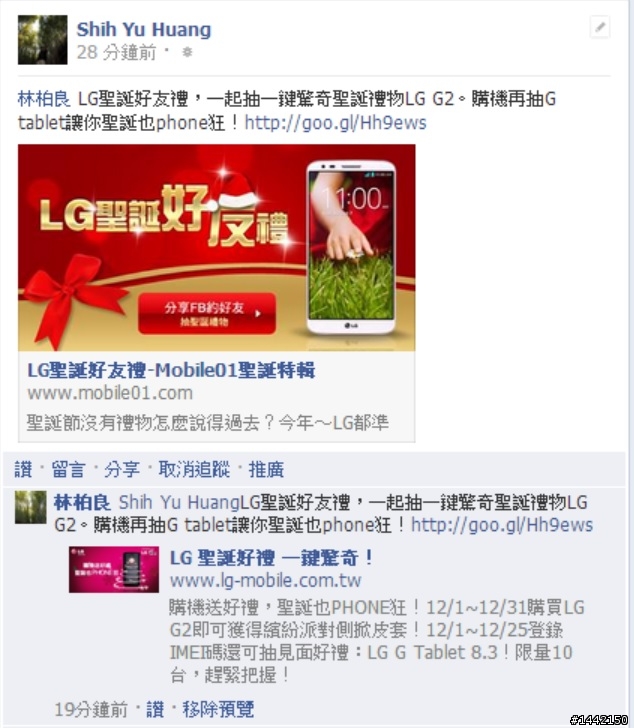Image resolution: width=634 pixels, height=728 pixels.
Task: Click 留言 to comment on post
Action: 68,469
